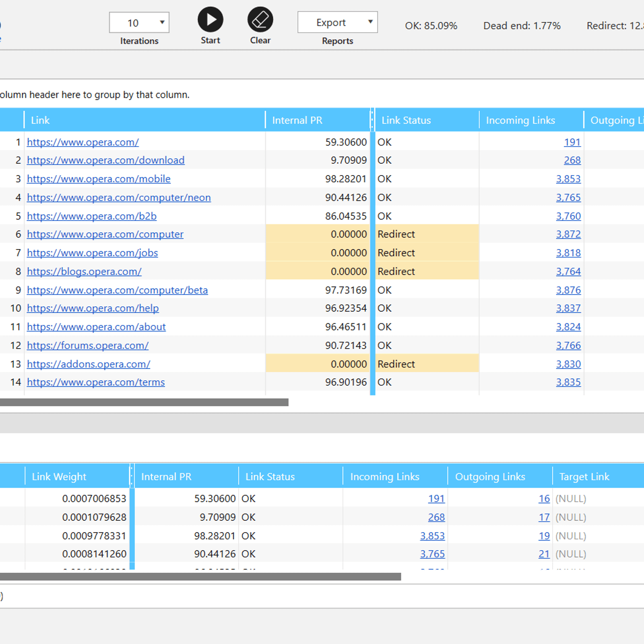This screenshot has height=644, width=644.
Task: Click incoming links count 3,830
Action: [568, 364]
